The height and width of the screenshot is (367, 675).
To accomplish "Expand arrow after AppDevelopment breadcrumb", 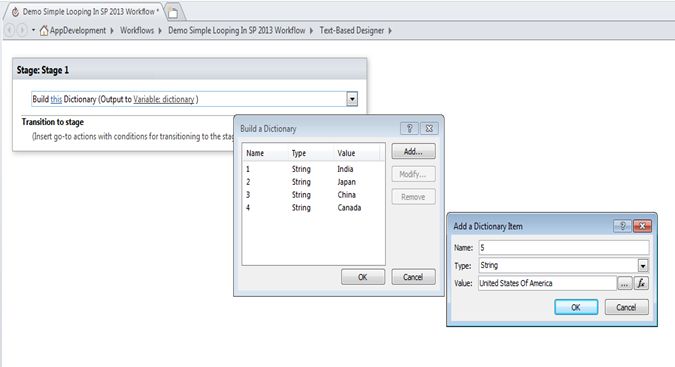I will 112,31.
